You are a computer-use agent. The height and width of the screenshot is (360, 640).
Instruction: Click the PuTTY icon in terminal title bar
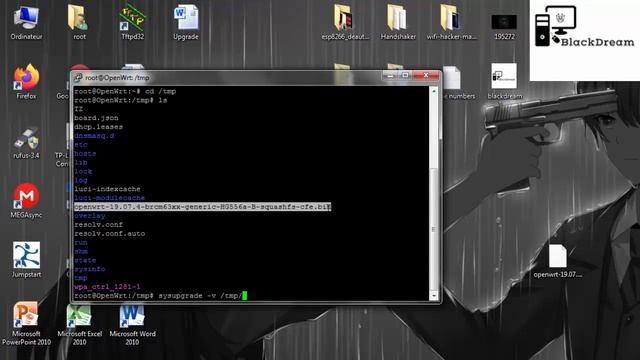tap(78, 77)
